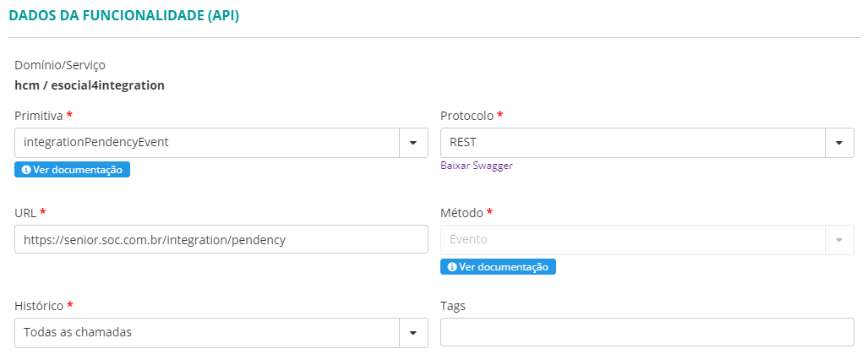
Task: Open 'Ver documentação' under Método
Action: pyautogui.click(x=504, y=267)
